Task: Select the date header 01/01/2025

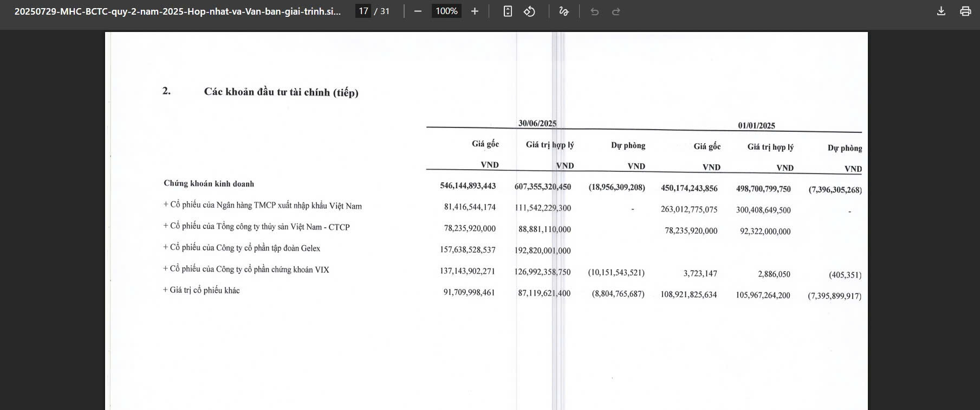Action: (x=756, y=126)
